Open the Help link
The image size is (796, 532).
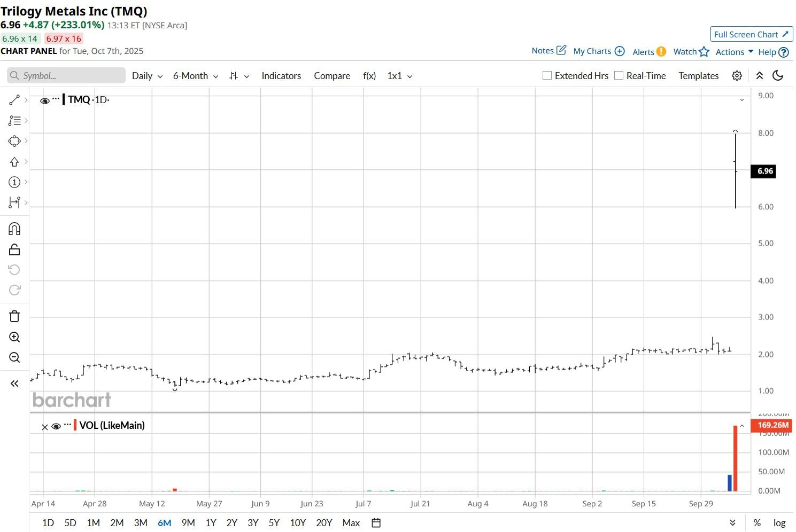coord(773,52)
